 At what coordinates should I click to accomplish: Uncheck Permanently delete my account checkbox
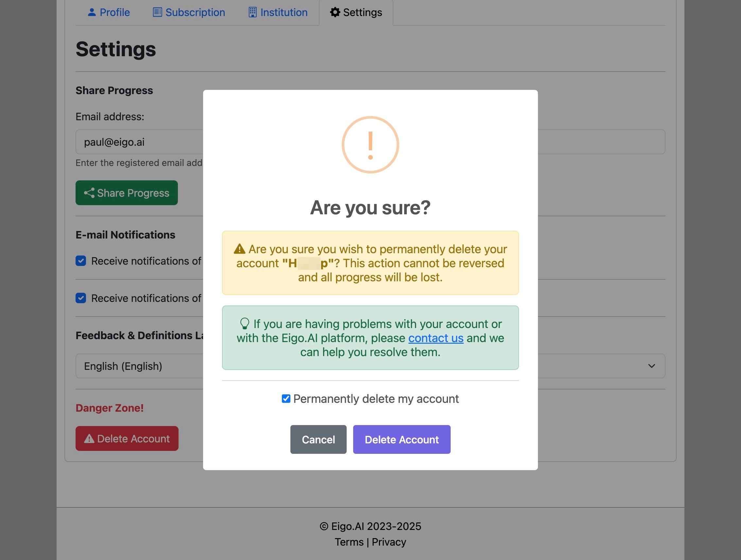click(x=286, y=399)
